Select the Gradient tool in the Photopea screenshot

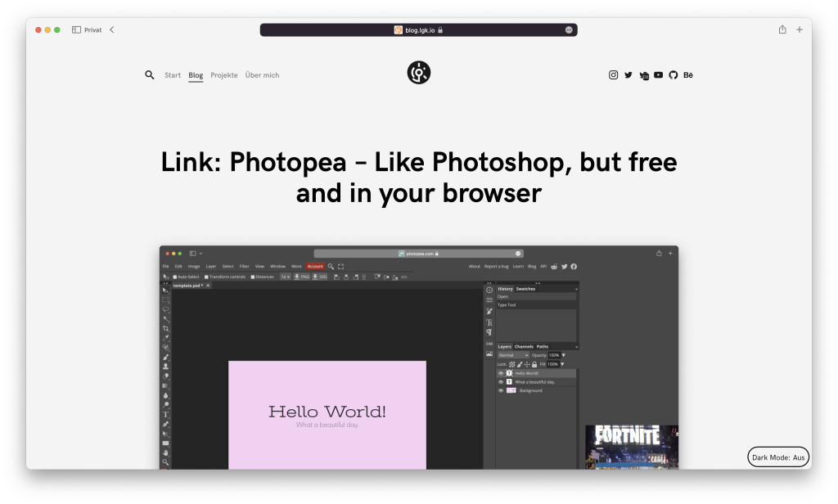point(165,386)
